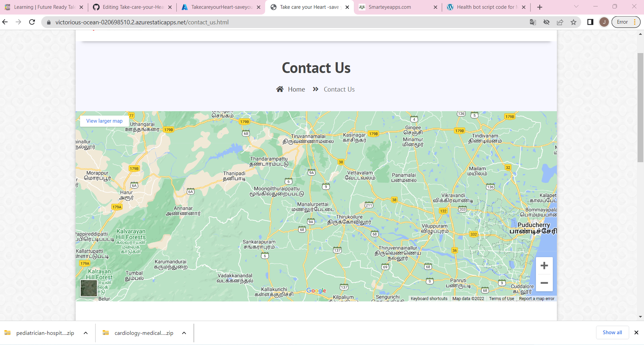Click the Contact Us breadcrumb link
Image resolution: width=644 pixels, height=345 pixels.
point(339,89)
